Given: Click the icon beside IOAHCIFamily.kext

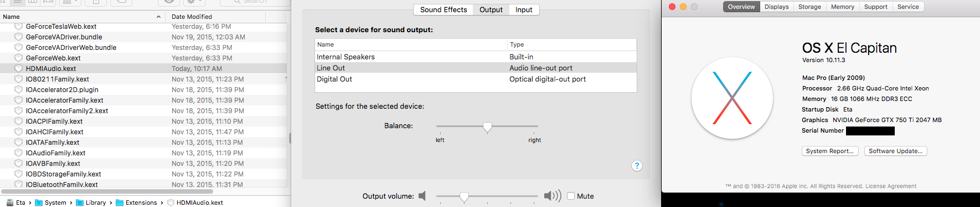Looking at the screenshot, I should coord(18,132).
